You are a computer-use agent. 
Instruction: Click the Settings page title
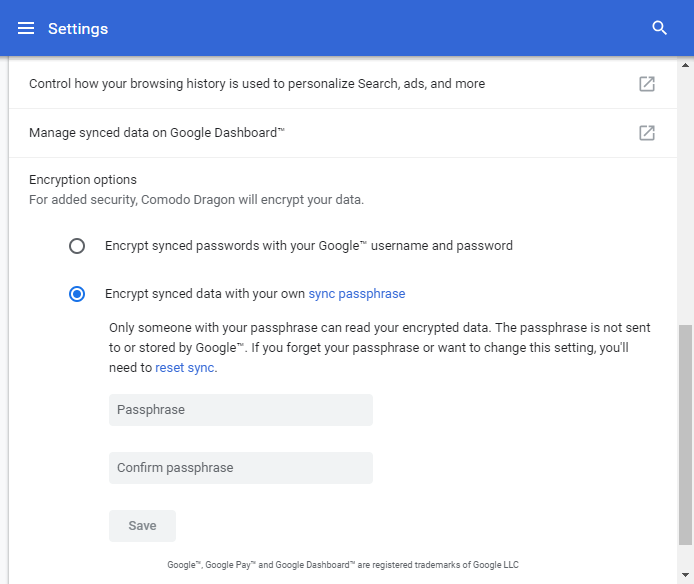(78, 29)
